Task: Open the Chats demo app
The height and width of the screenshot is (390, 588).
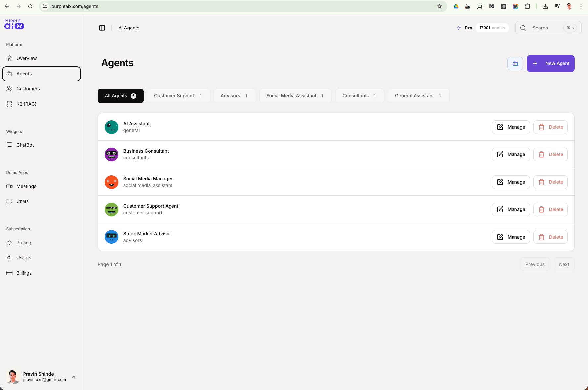Action: click(x=22, y=201)
